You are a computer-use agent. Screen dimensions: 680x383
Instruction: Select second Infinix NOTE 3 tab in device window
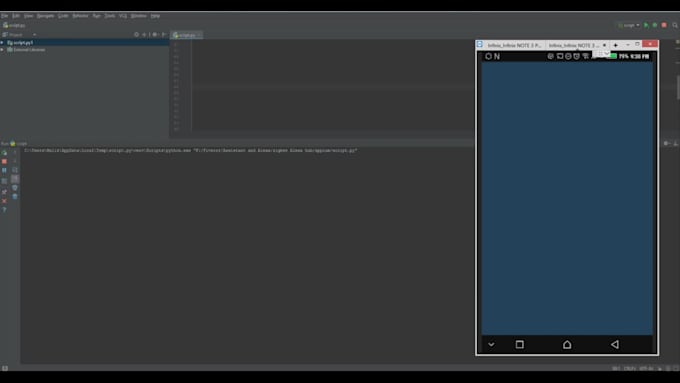(573, 45)
